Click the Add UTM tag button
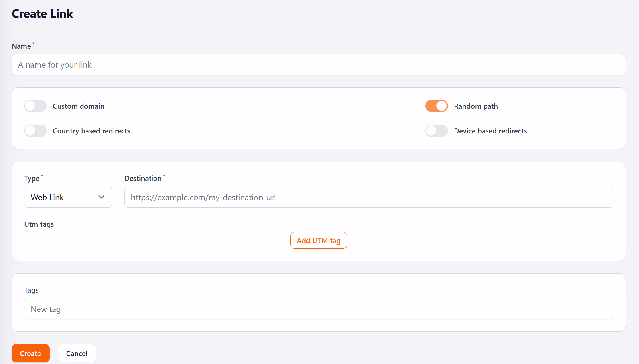Image resolution: width=639 pixels, height=364 pixels. 318,240
